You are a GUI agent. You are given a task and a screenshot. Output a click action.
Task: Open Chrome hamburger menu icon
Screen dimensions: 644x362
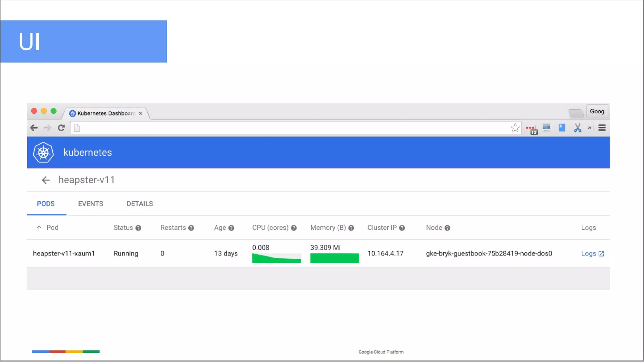[x=602, y=128]
